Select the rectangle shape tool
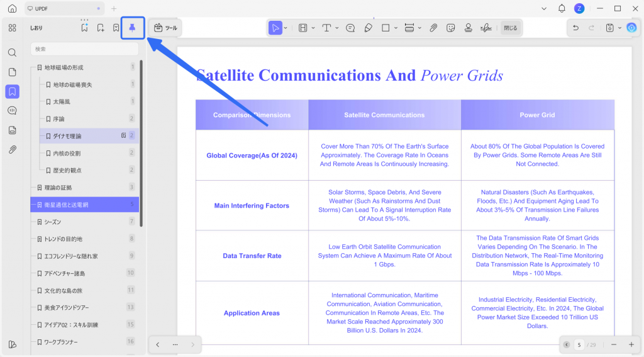The image size is (644, 357). 386,28
